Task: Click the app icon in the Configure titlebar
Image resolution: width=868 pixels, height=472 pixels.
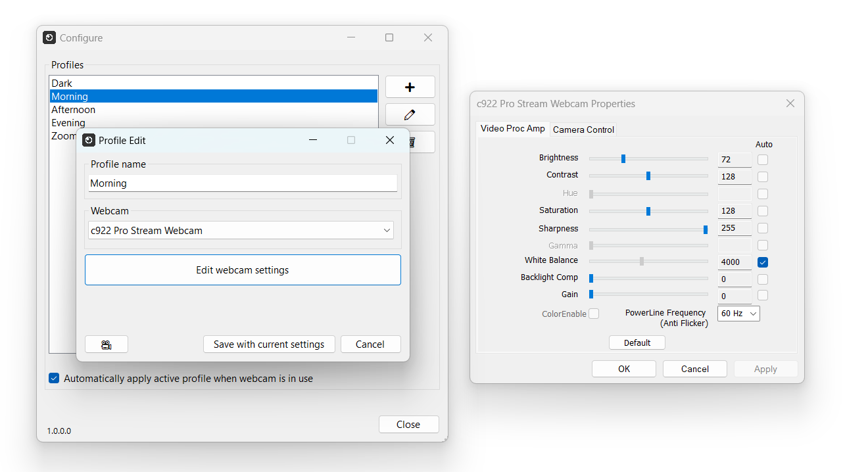Action: click(x=49, y=37)
